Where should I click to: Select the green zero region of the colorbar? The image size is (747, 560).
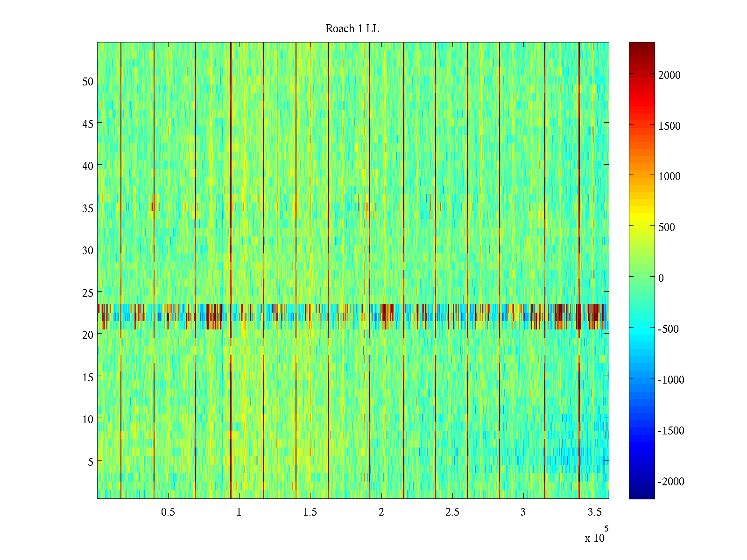pos(641,277)
